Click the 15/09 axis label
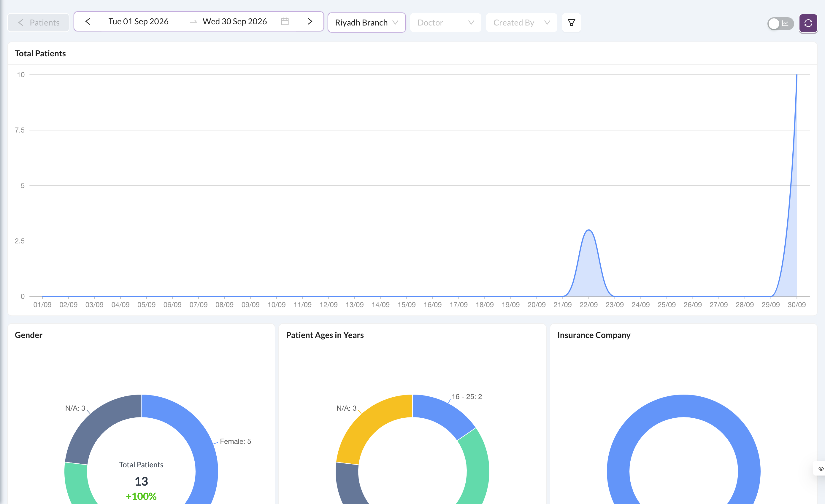This screenshot has height=504, width=825. [407, 305]
